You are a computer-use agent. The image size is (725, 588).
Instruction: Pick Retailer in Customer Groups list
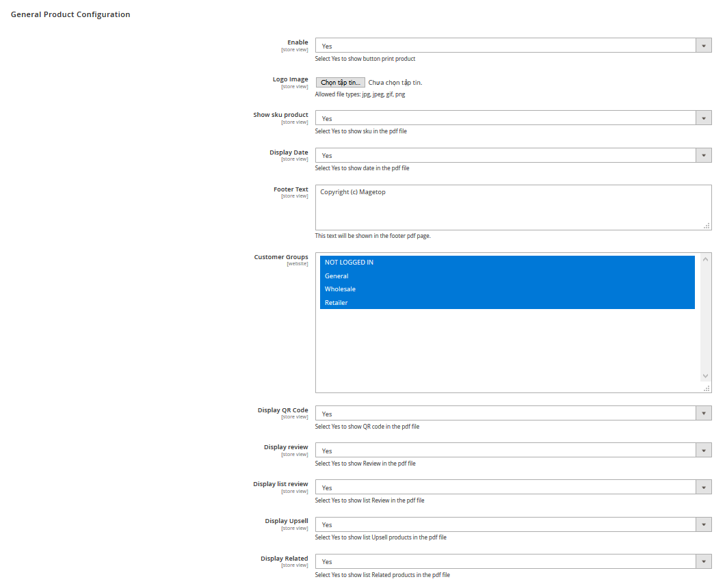click(507, 303)
